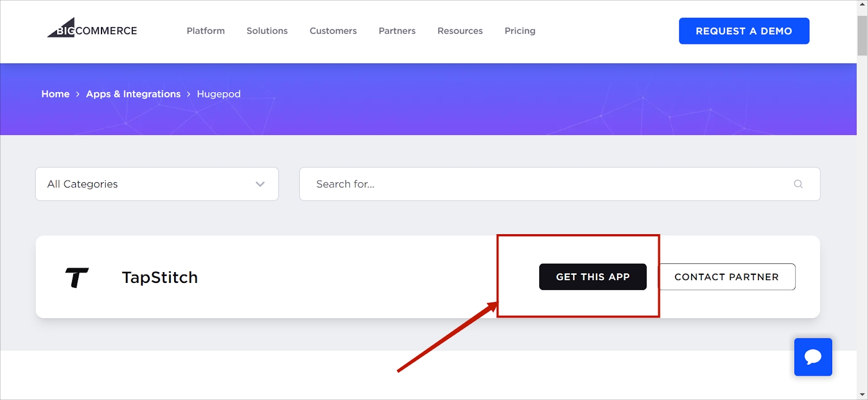This screenshot has width=868, height=400.
Task: Click the All Categories chevron arrow
Action: click(260, 184)
